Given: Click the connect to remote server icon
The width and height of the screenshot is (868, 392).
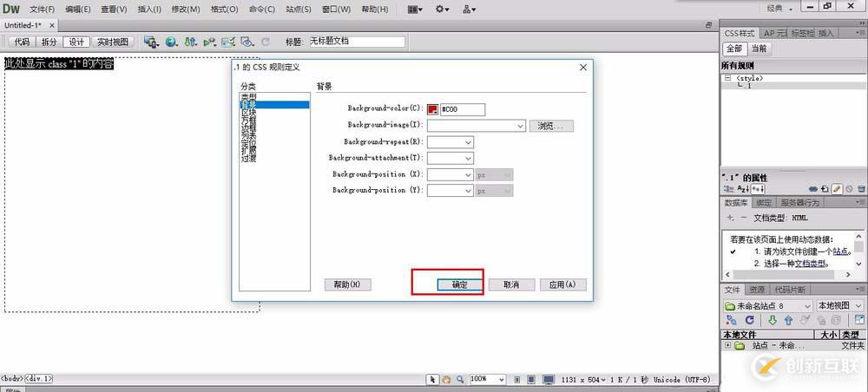Looking at the screenshot, I should coord(731,320).
